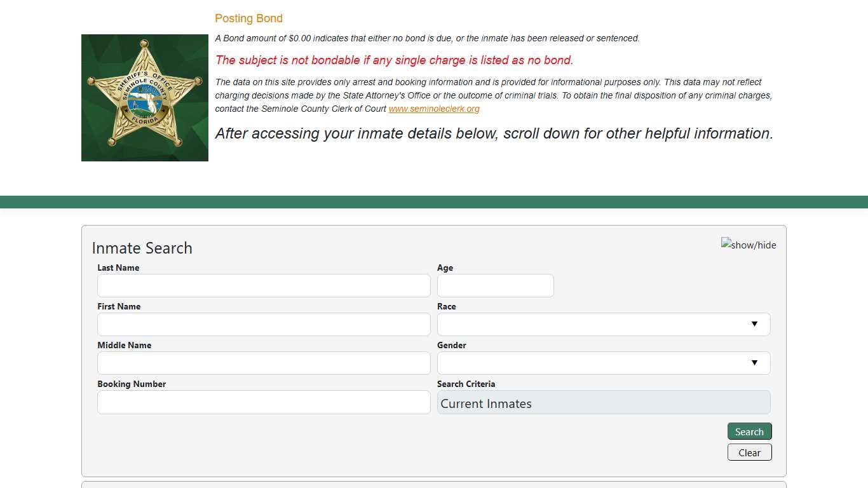Open the Race dropdown
The height and width of the screenshot is (488, 868).
(603, 324)
